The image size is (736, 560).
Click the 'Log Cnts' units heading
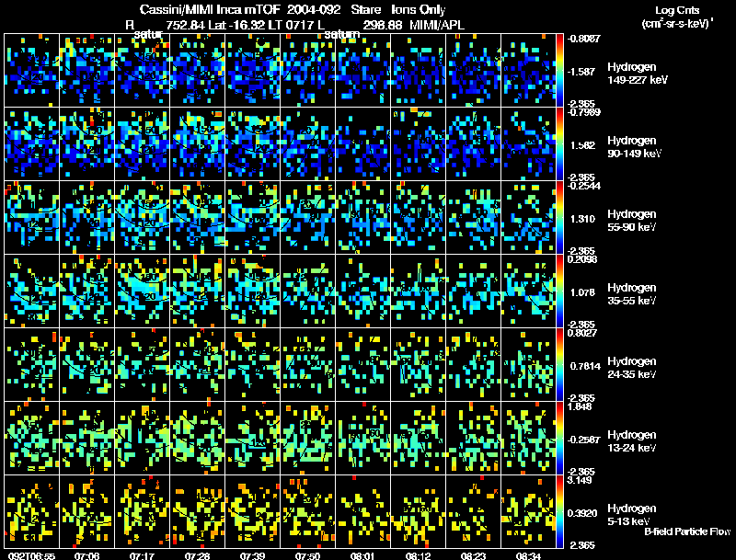[x=677, y=10]
